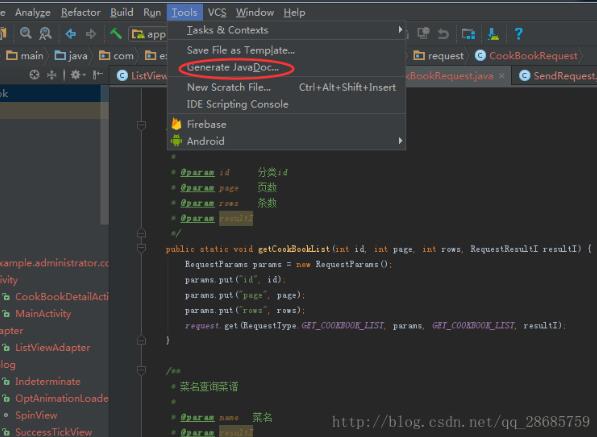Expand the Android submenu arrow
Image resolution: width=597 pixels, height=437 pixels.
(x=400, y=141)
